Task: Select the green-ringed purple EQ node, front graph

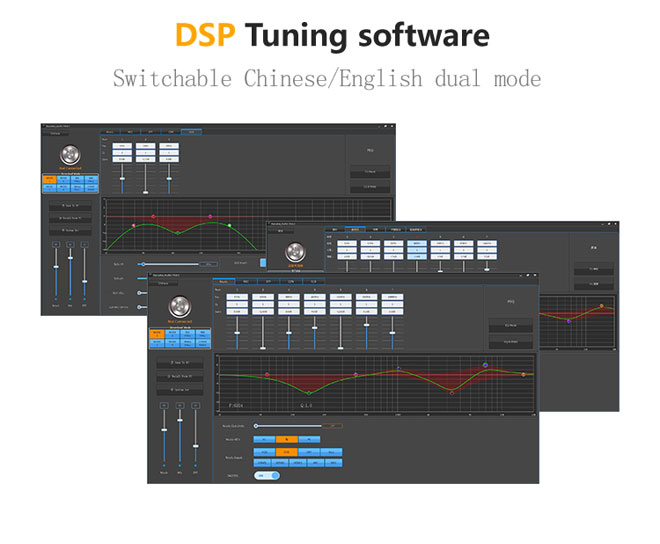Action: (485, 365)
